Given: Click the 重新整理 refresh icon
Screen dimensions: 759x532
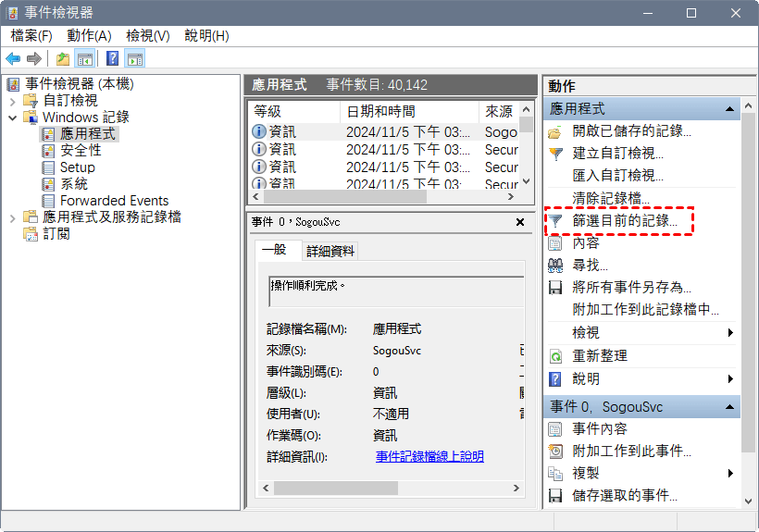Looking at the screenshot, I should click(x=555, y=356).
